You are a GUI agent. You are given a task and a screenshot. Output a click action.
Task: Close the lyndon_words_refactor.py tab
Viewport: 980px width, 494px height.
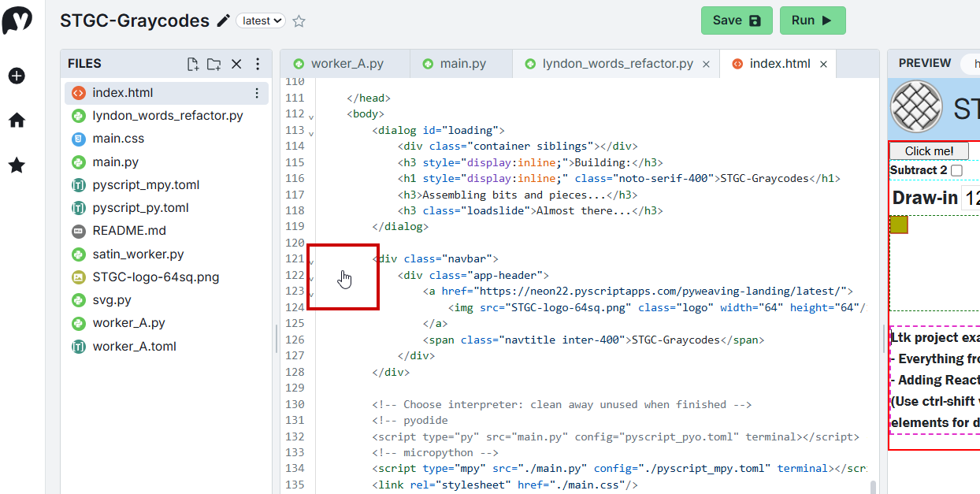click(x=706, y=65)
